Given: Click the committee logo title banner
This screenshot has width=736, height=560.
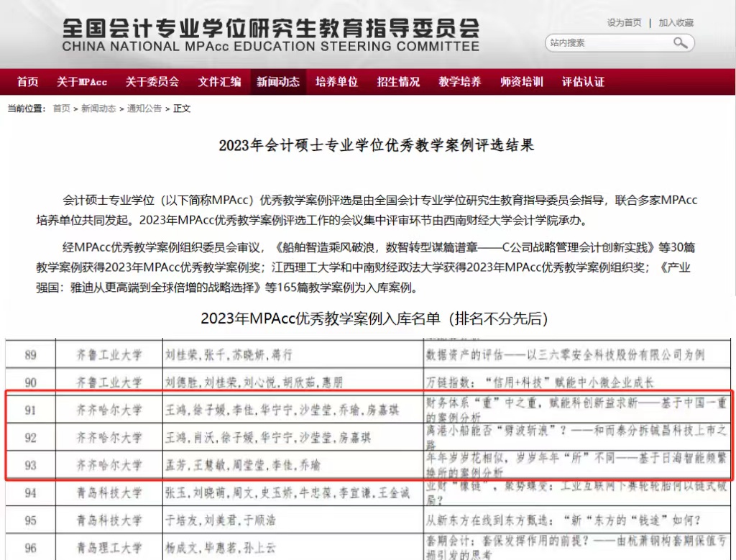Looking at the screenshot, I should (270, 35).
